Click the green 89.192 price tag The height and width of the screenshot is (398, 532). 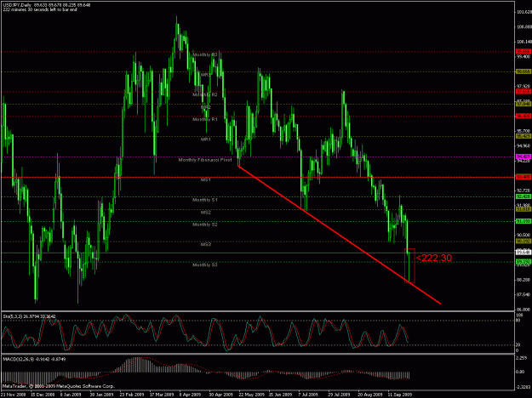(x=523, y=262)
